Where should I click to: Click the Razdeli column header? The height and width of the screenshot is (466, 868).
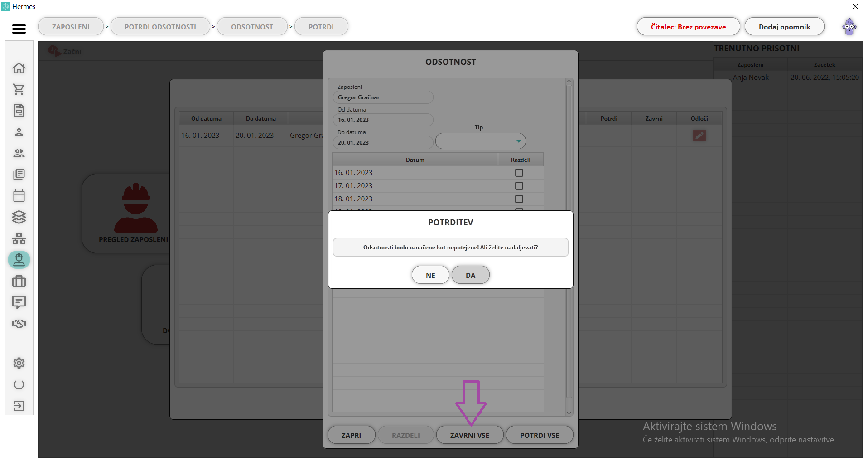[x=521, y=160]
